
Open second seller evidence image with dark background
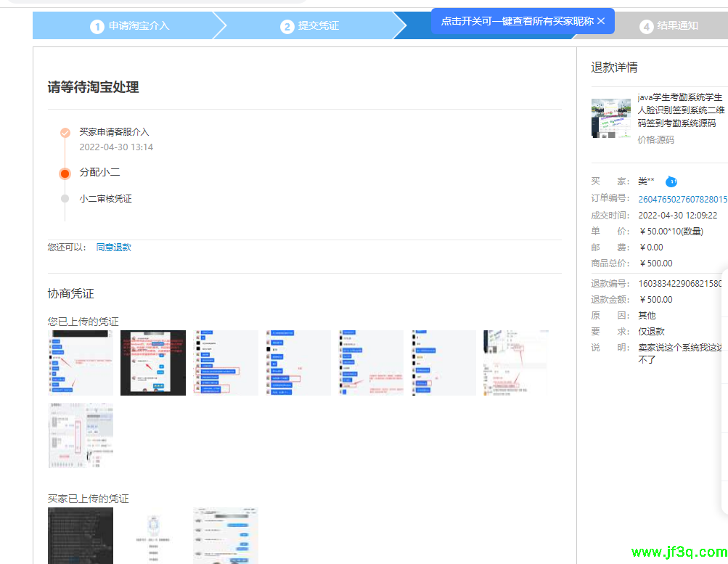coord(153,363)
